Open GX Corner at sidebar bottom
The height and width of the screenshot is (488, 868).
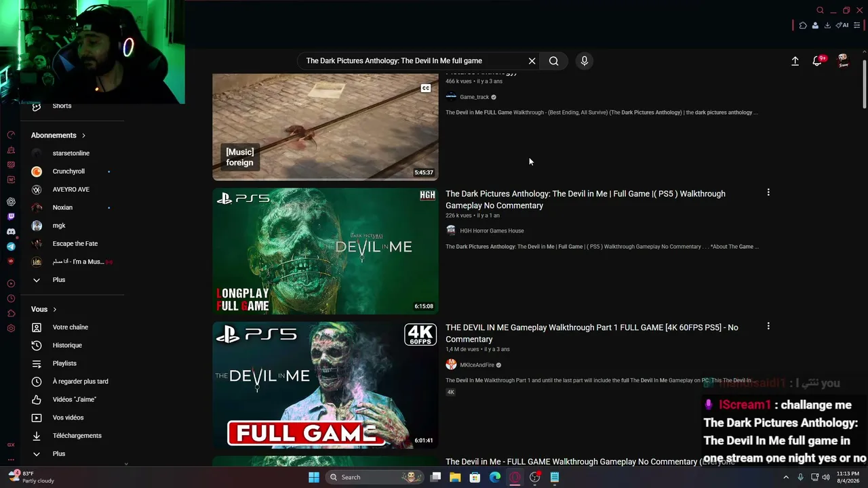point(11,445)
